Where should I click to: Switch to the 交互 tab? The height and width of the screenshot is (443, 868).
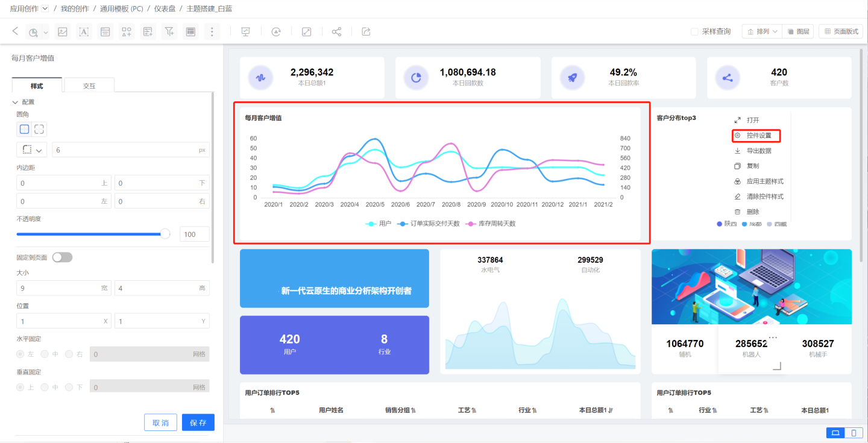89,86
